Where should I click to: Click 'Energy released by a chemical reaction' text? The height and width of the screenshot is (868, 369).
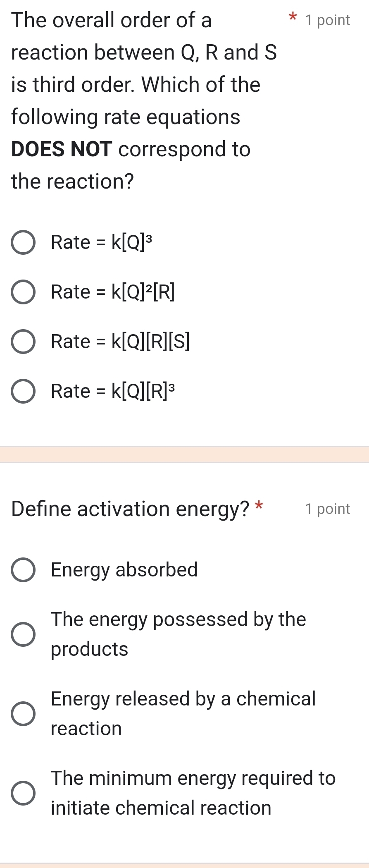183,713
